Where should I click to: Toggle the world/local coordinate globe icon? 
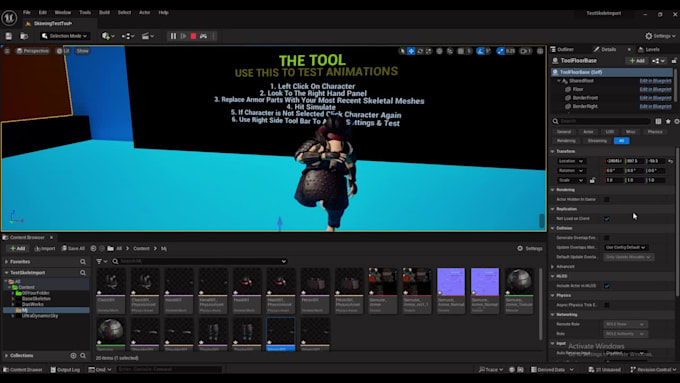[439, 51]
